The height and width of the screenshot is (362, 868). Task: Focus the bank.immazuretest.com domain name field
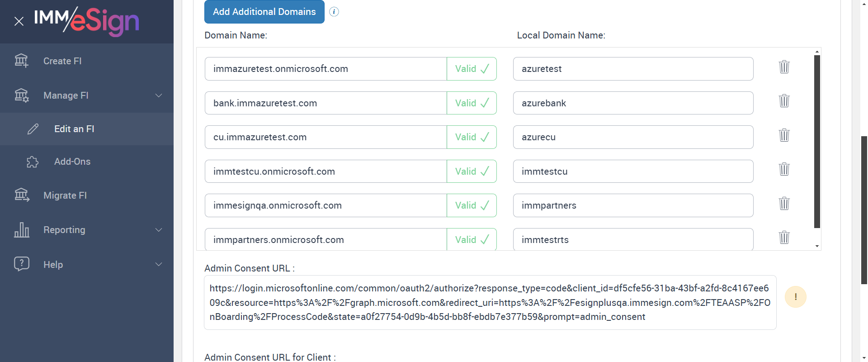point(325,103)
